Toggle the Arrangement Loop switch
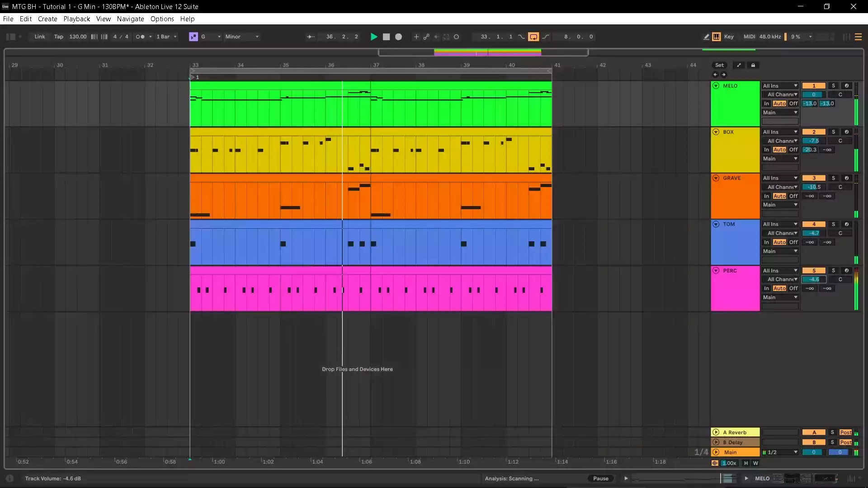This screenshot has height=488, width=868. (x=533, y=37)
